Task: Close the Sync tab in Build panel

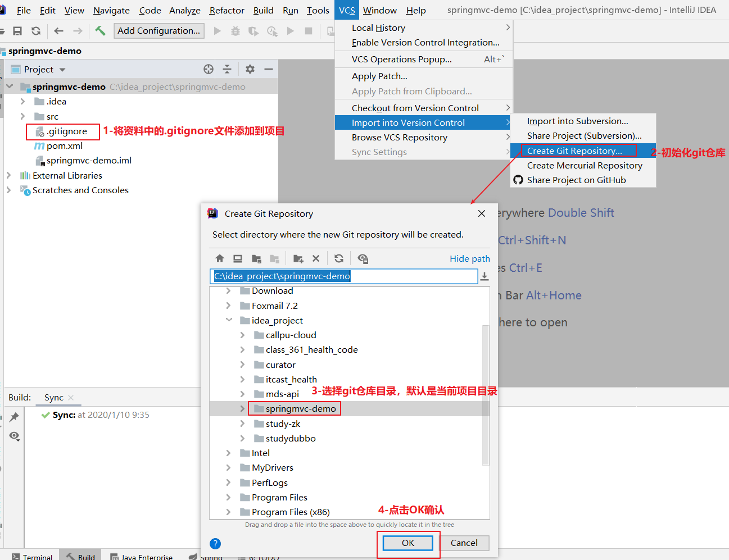Action: click(x=71, y=397)
